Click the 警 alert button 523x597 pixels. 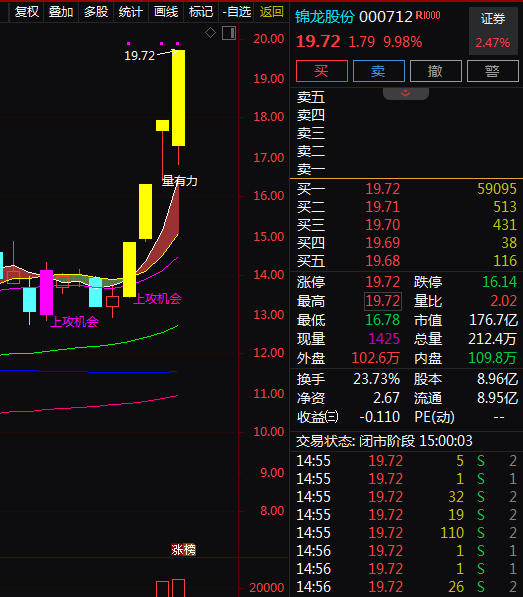pos(493,71)
